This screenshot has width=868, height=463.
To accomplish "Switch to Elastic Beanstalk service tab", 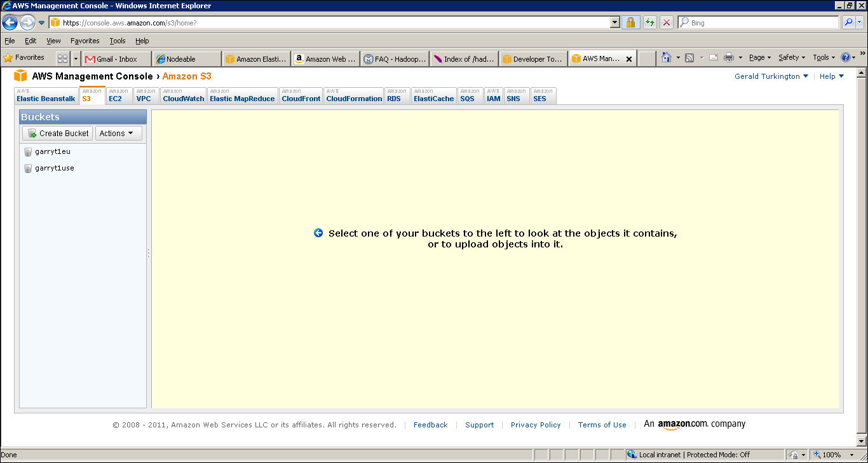I will click(46, 96).
